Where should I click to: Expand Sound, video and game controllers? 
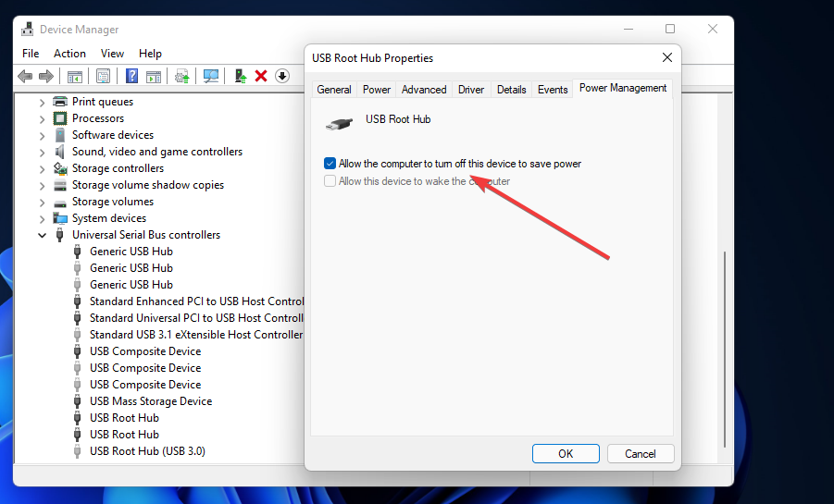(42, 152)
